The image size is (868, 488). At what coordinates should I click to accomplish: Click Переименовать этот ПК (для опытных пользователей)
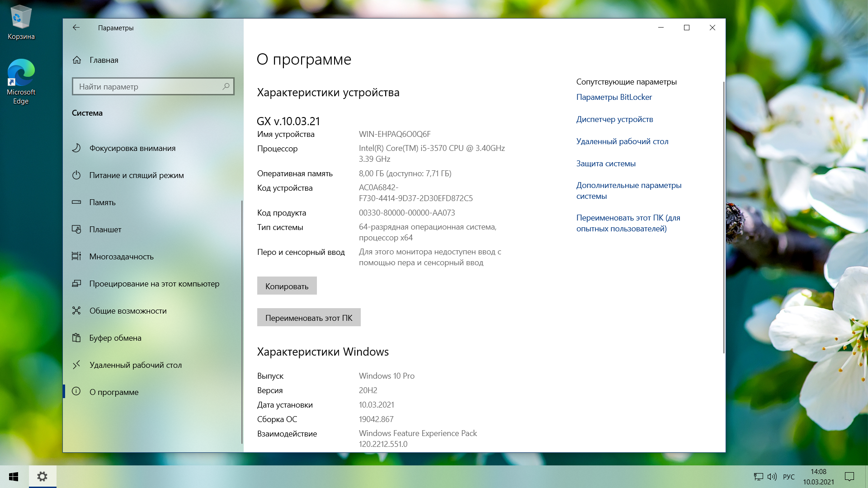628,223
